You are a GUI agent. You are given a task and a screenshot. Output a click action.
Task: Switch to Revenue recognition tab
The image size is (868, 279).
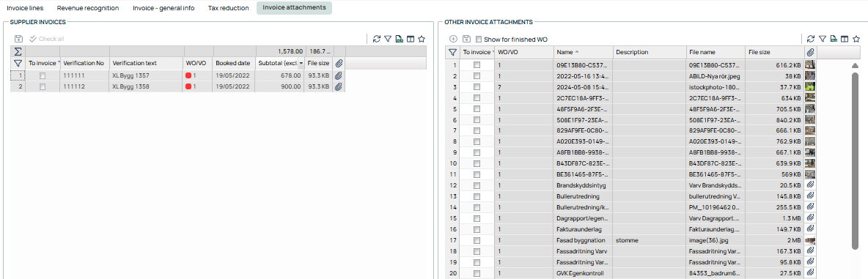tap(87, 8)
